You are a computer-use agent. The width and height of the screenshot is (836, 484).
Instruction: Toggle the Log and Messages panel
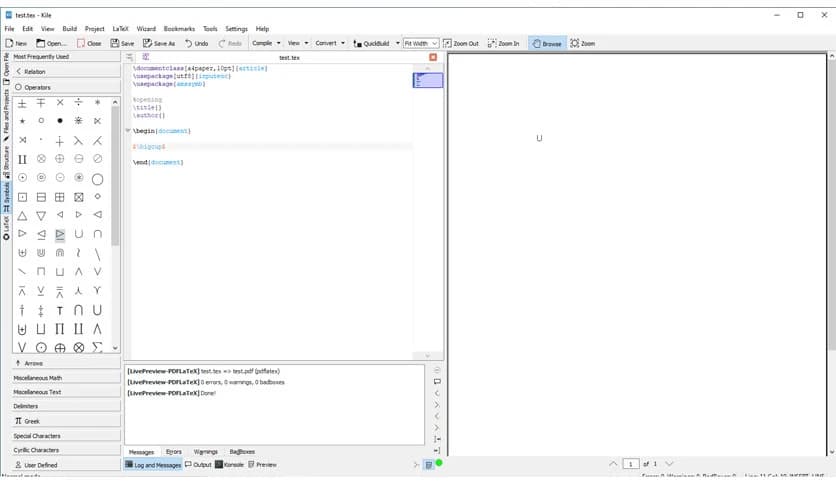[x=153, y=465]
